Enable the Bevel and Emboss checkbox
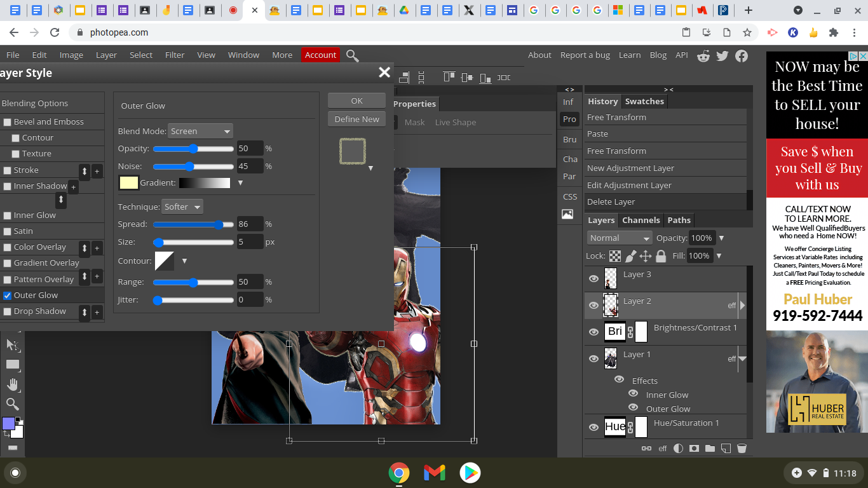 pos(8,122)
